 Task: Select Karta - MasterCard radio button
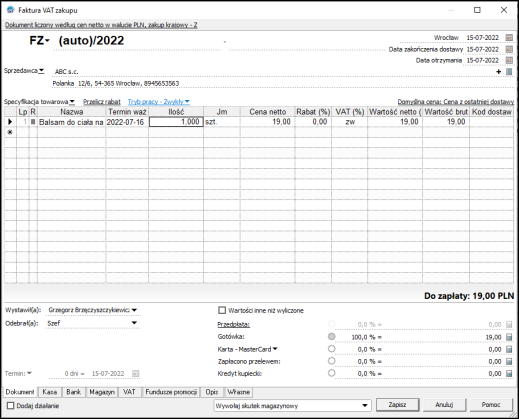(331, 349)
